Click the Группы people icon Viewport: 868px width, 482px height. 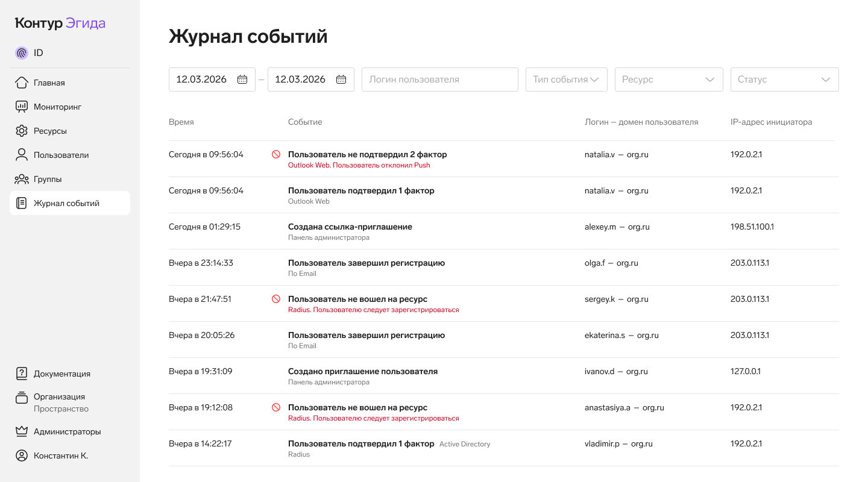[x=22, y=179]
